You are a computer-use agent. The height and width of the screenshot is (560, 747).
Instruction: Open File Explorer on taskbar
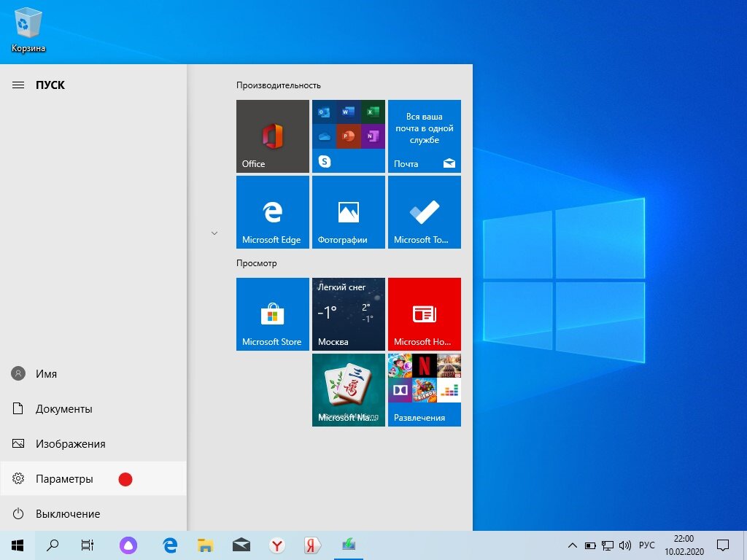pos(205,545)
